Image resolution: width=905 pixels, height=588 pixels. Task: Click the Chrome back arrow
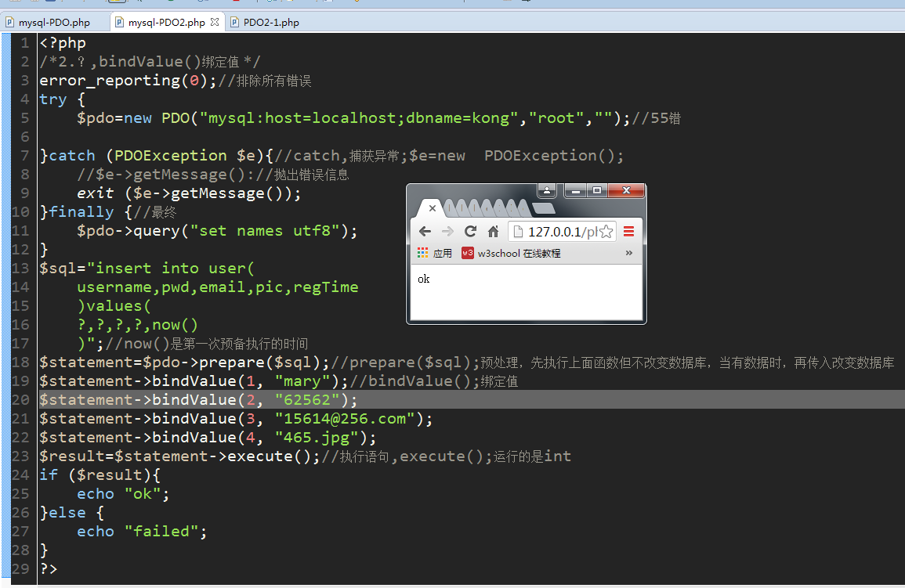pos(425,231)
